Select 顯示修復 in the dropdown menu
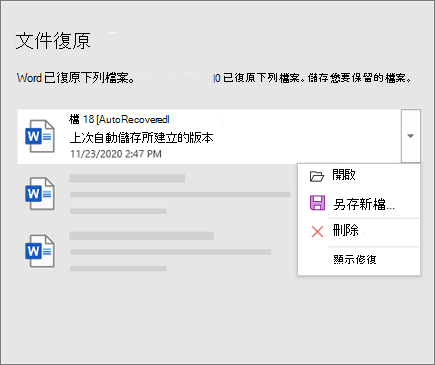Viewport: 435px width, 365px height. (355, 259)
